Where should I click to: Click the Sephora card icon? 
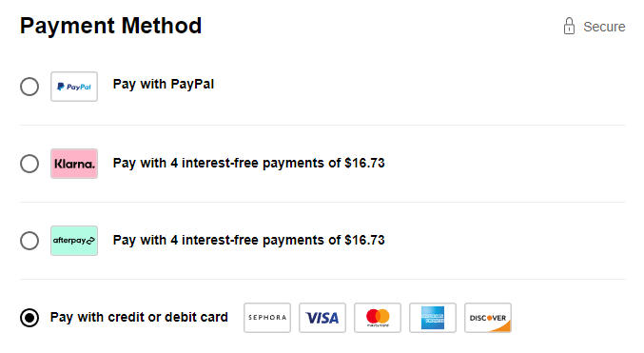pyautogui.click(x=267, y=318)
